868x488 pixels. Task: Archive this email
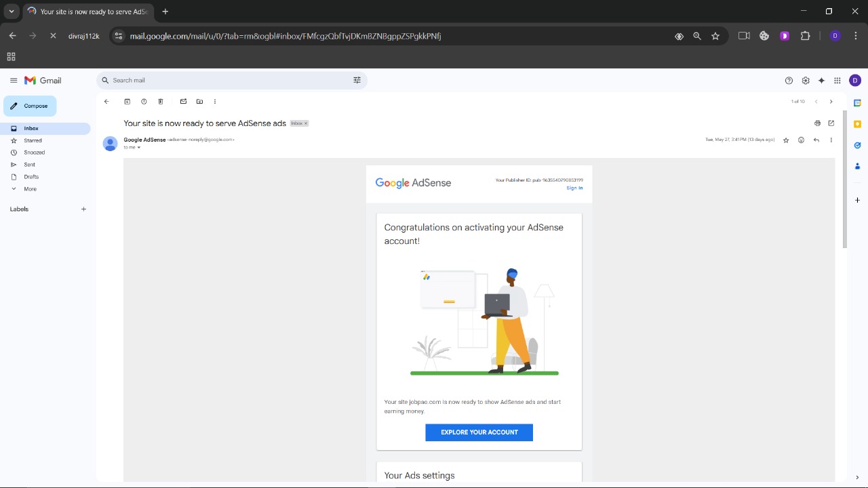127,102
